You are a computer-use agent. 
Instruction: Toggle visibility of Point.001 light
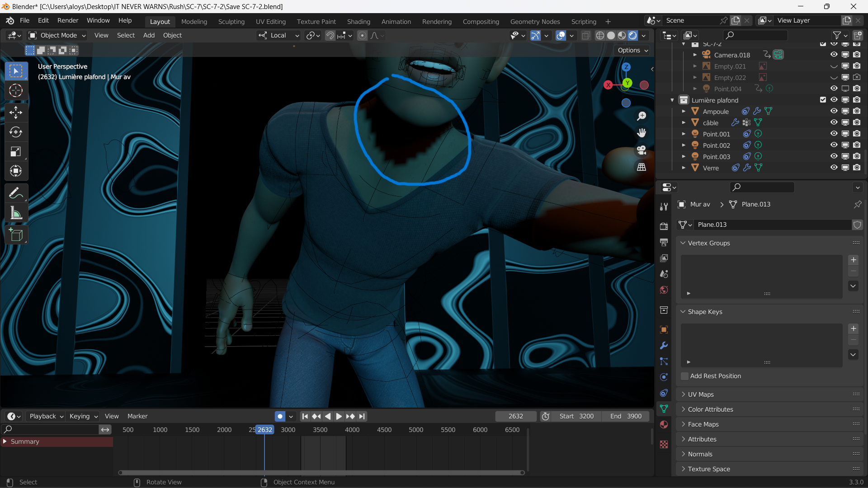[834, 134]
